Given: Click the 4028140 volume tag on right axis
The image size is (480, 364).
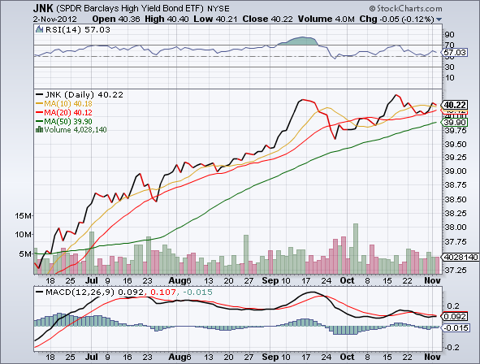Looking at the screenshot, I should [460, 257].
